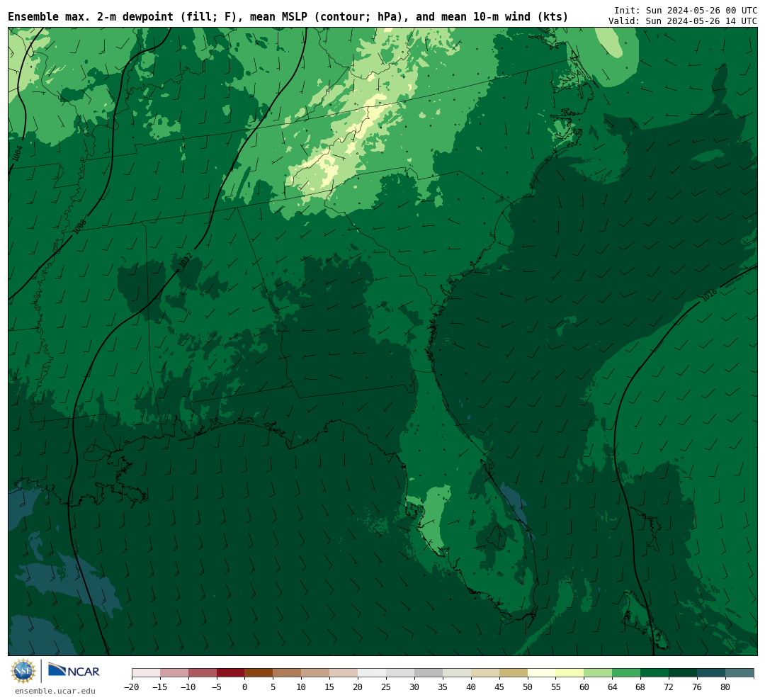Click the dark red swatch between -5 and 0
Screen dimensions: 765x700
coord(231,672)
